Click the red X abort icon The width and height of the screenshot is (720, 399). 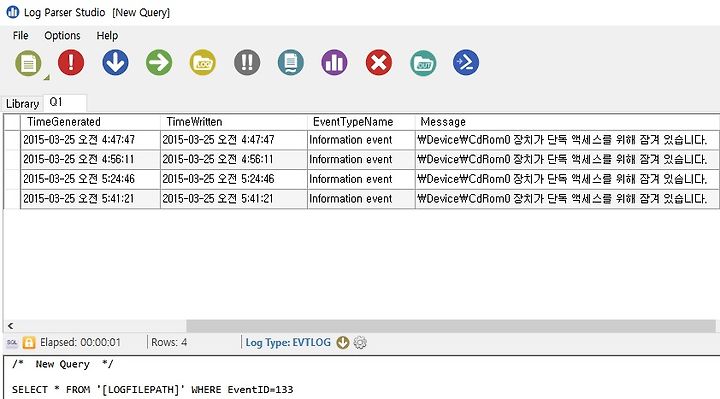379,62
